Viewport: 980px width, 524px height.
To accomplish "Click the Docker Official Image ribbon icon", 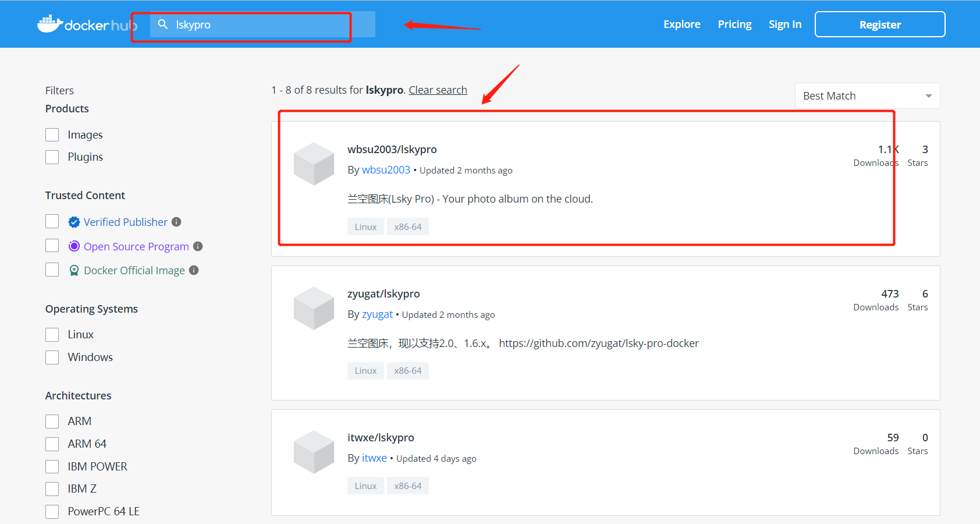I will [x=74, y=270].
